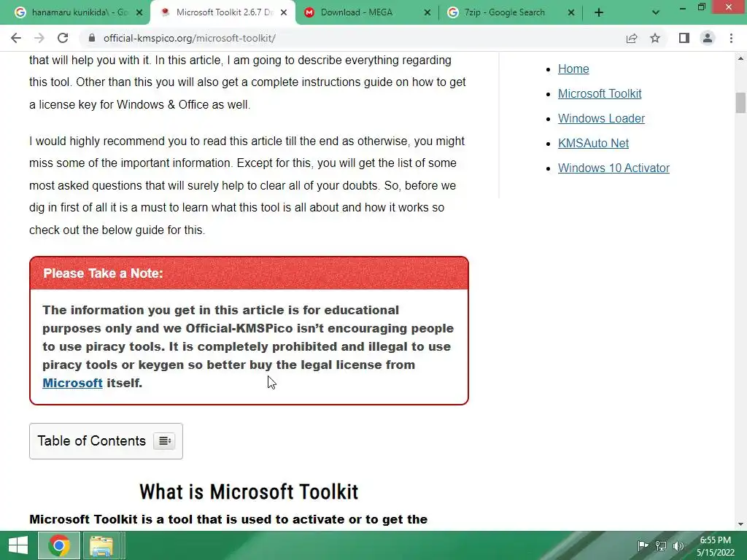
Task: Click the 'What is Microsoft Toolkit' heading
Action: tap(249, 492)
